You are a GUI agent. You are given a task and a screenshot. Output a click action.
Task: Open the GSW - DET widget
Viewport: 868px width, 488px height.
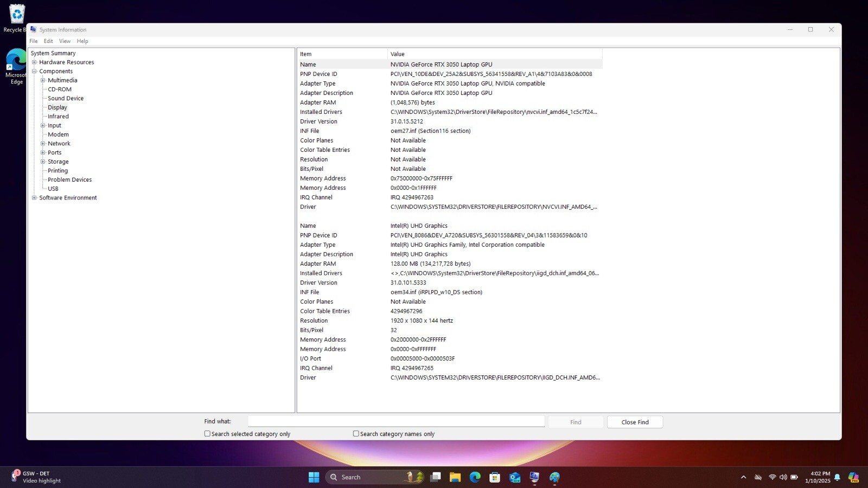click(x=36, y=477)
